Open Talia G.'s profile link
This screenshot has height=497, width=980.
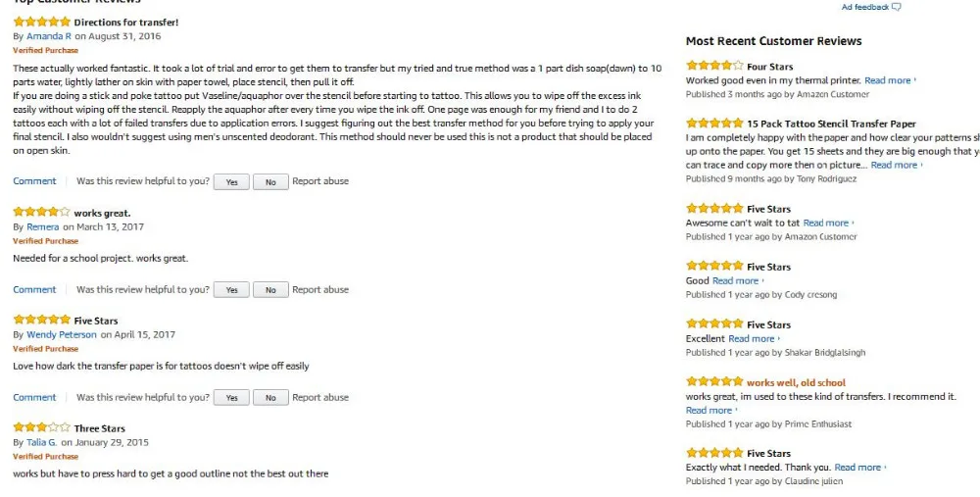[41, 442]
